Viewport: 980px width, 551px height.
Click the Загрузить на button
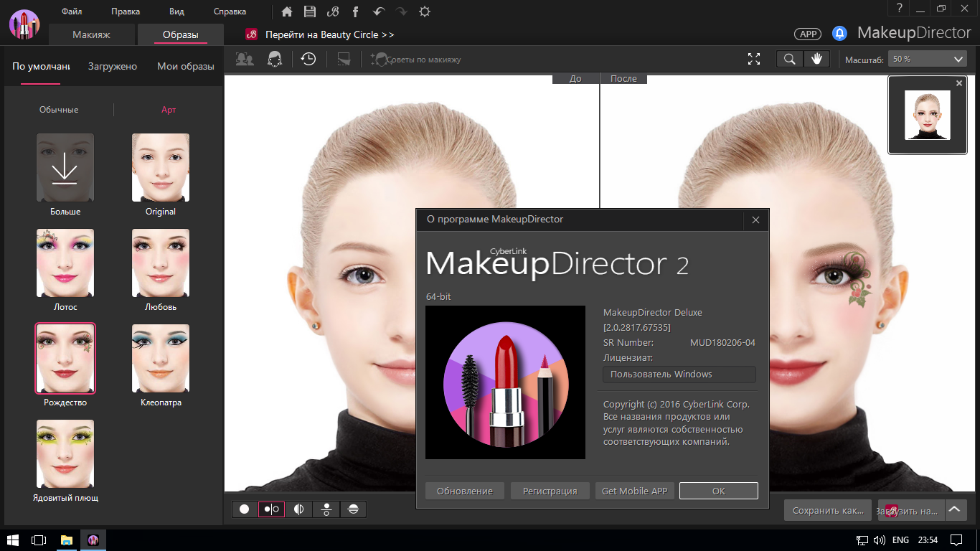pyautogui.click(x=911, y=510)
